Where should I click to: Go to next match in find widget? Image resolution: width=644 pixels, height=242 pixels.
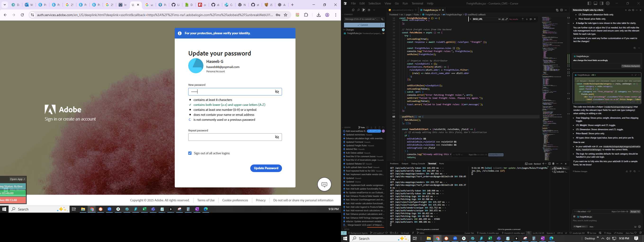click(527, 19)
